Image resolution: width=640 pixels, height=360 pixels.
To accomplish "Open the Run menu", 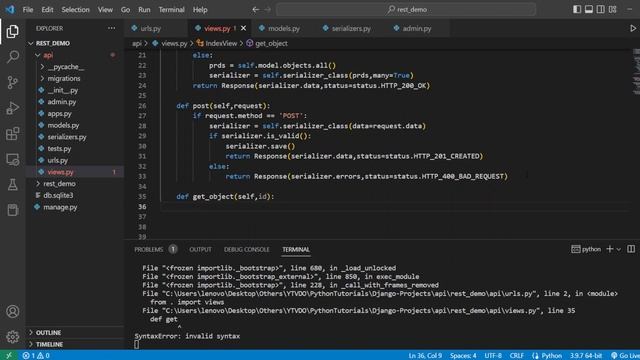I will 144,9.
